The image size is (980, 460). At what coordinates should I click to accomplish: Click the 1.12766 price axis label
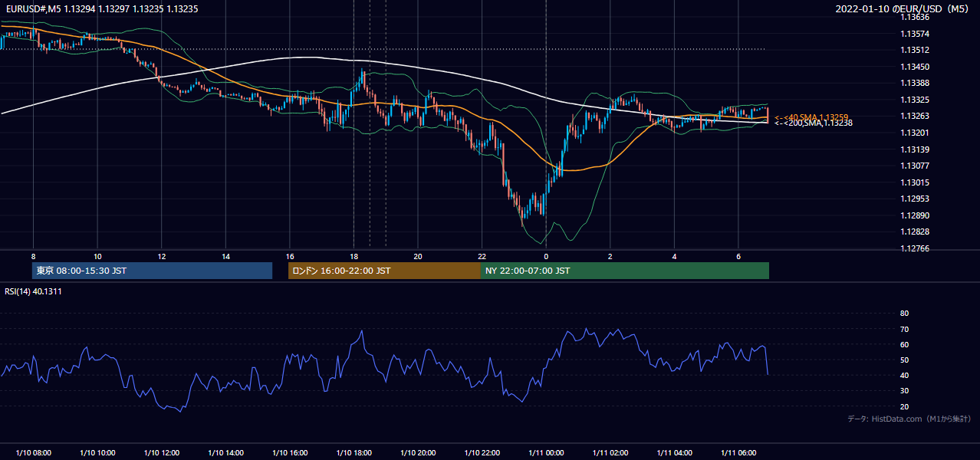tap(915, 248)
